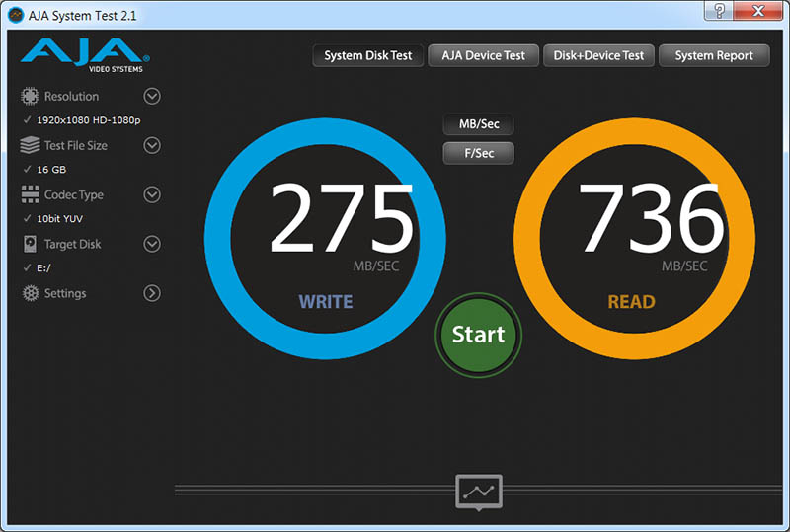Click the 275 write speed number
The width and height of the screenshot is (790, 532).
[x=341, y=218]
